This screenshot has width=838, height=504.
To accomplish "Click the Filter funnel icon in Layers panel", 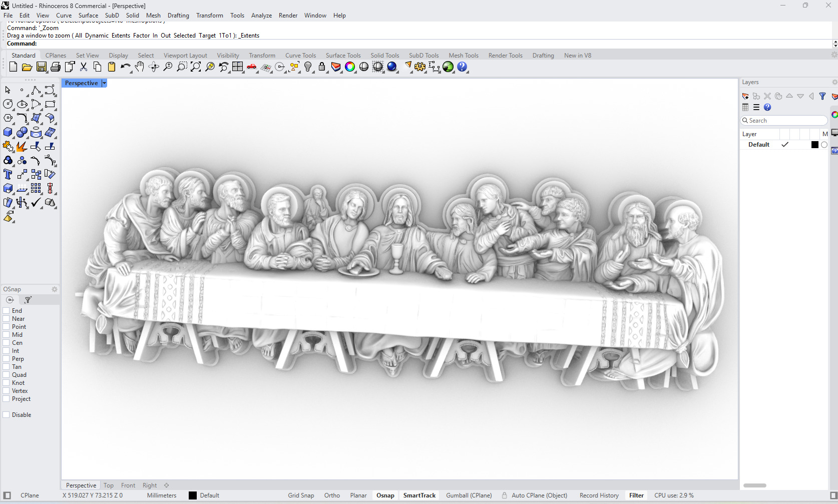I will coord(822,96).
